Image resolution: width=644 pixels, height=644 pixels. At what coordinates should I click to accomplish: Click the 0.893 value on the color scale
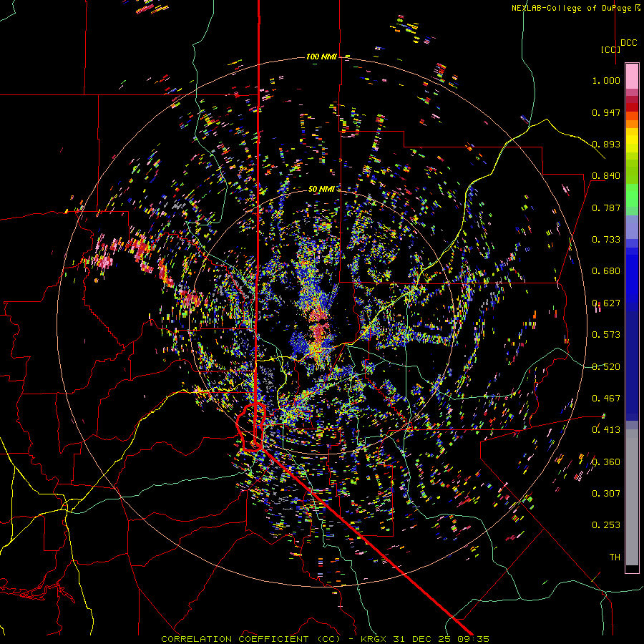click(x=606, y=144)
